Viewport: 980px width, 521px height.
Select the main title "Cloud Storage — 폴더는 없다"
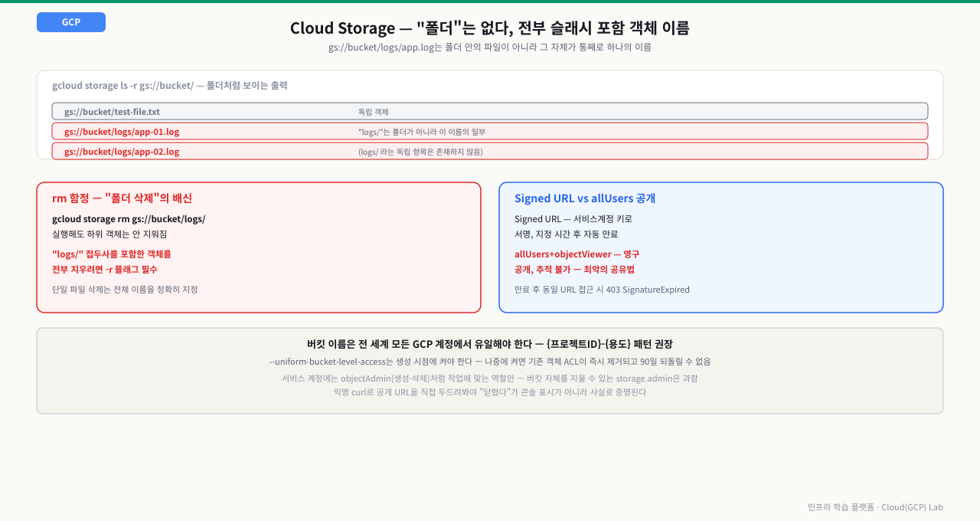(x=490, y=28)
